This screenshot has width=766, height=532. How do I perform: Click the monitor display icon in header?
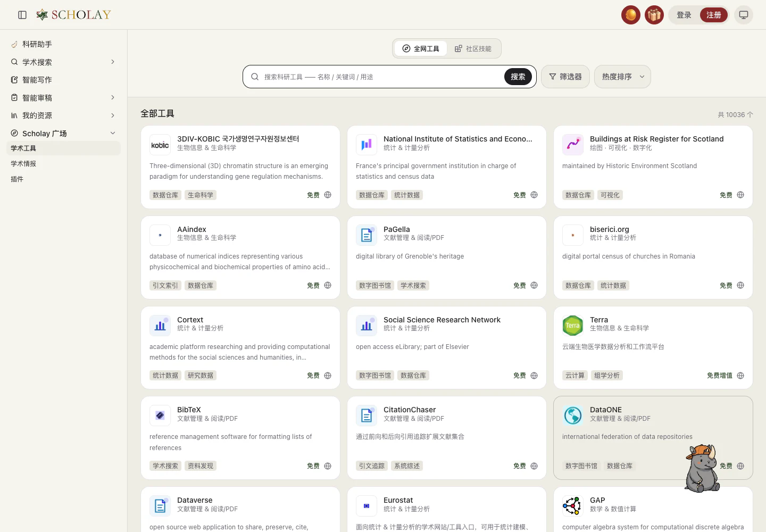click(x=744, y=15)
